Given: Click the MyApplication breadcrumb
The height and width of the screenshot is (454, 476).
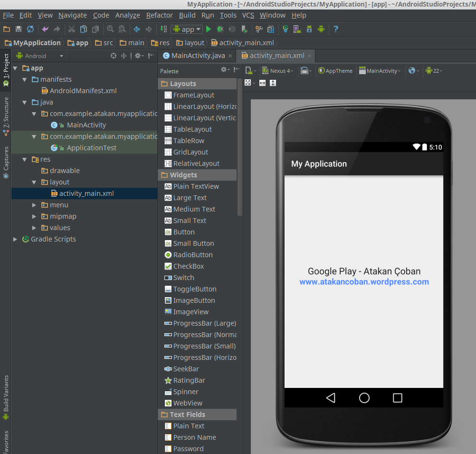Looking at the screenshot, I should (33, 43).
